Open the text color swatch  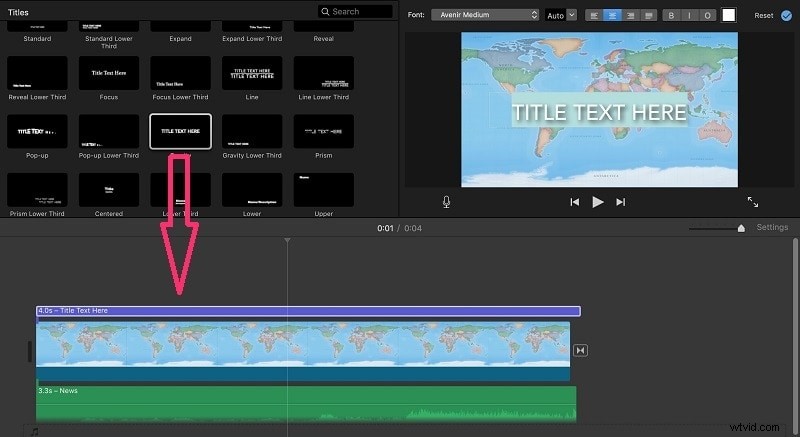pos(729,15)
